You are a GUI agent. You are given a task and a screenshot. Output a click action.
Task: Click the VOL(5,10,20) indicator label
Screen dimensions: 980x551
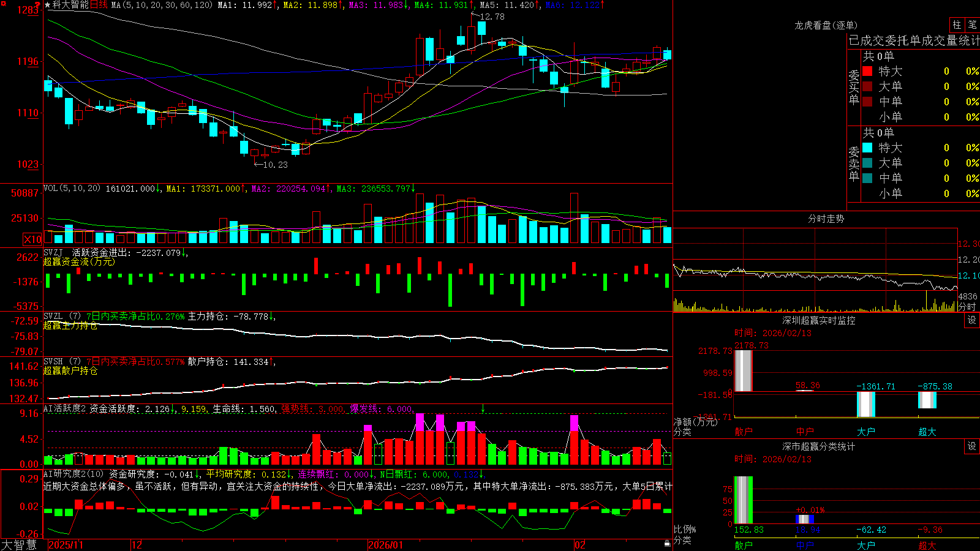coord(72,189)
